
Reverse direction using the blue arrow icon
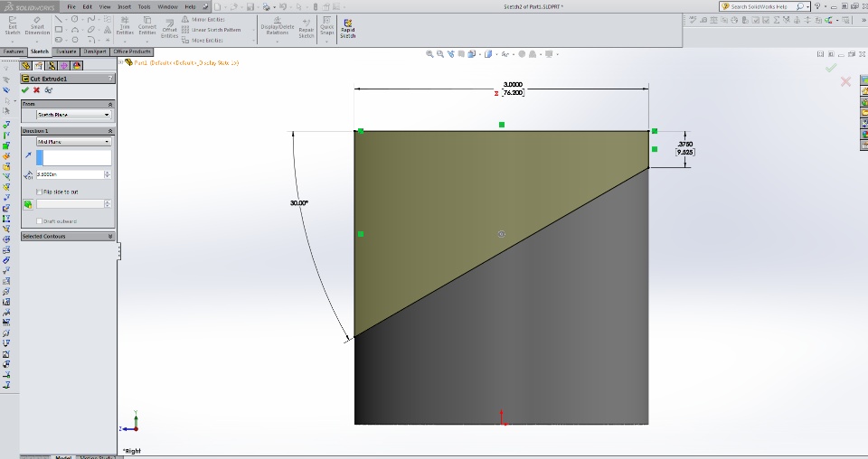(x=28, y=156)
